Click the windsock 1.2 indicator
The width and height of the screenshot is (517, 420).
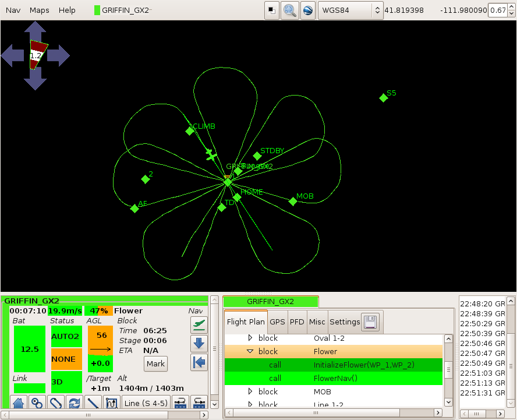click(37, 55)
